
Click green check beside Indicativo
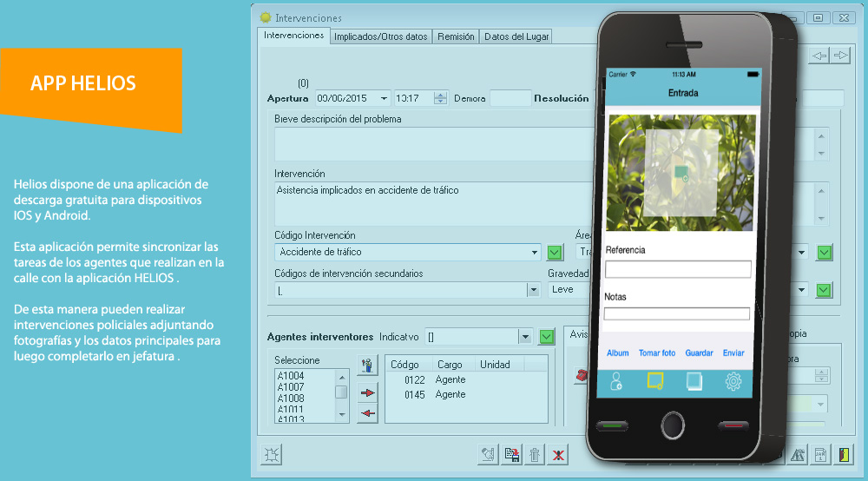tap(547, 337)
